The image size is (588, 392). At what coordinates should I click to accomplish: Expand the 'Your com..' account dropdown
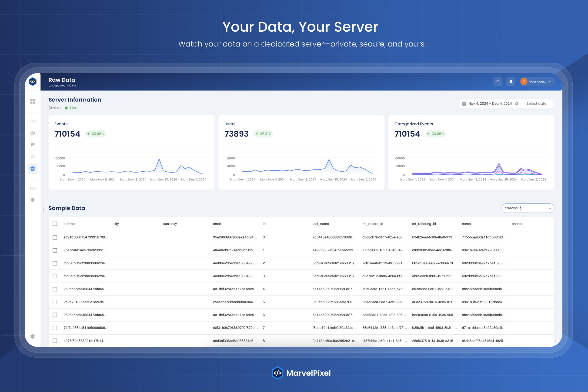550,82
